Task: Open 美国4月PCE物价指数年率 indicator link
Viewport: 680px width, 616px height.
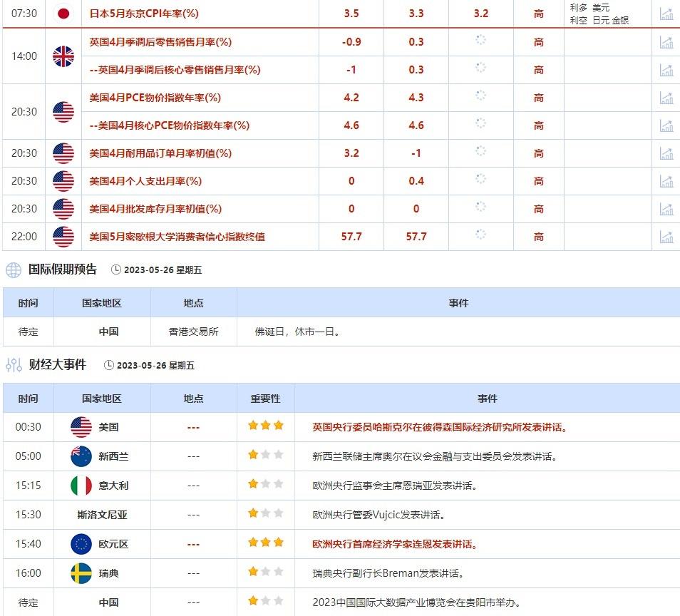Action: pyautogui.click(x=155, y=98)
